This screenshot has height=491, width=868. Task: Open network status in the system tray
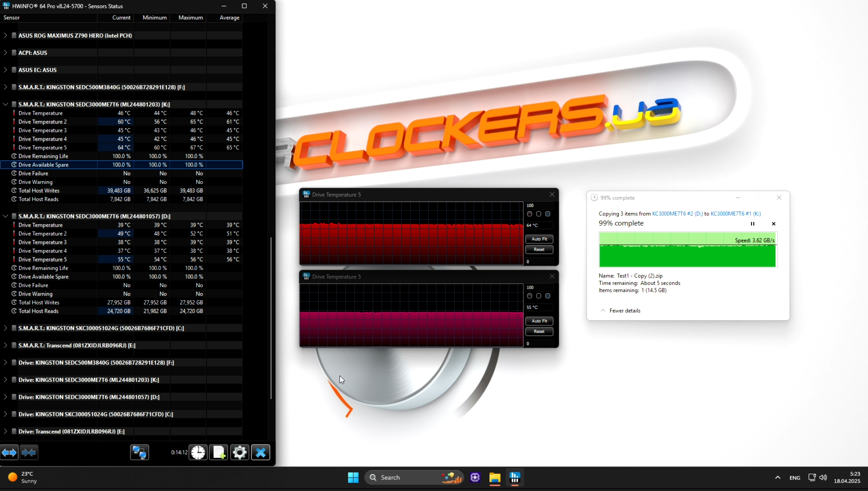click(x=812, y=477)
